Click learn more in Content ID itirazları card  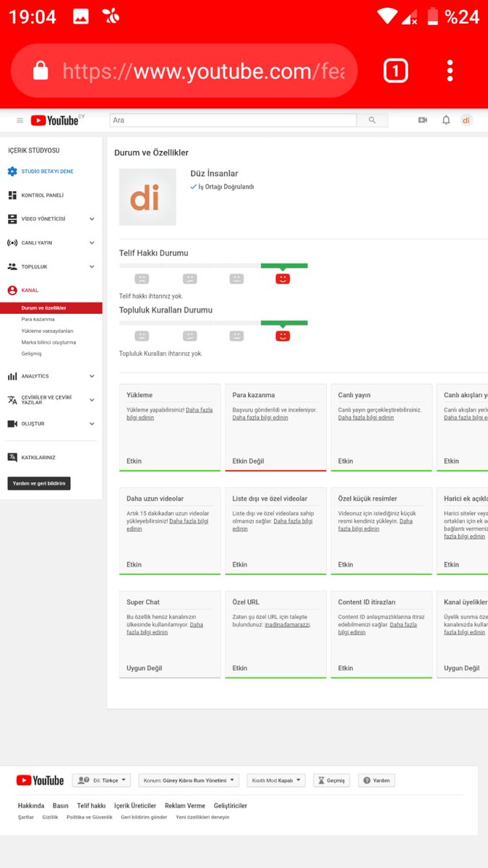(377, 628)
